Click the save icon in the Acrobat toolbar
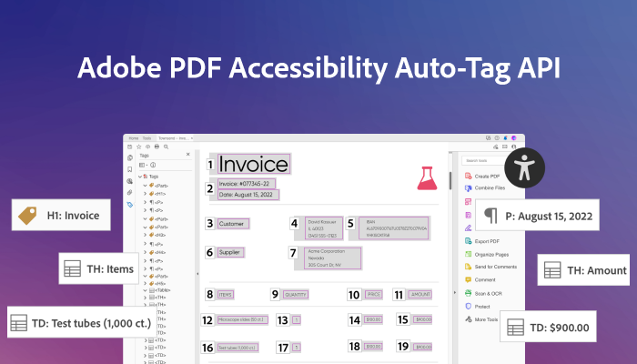The height and width of the screenshot is (364, 637). click(x=130, y=147)
